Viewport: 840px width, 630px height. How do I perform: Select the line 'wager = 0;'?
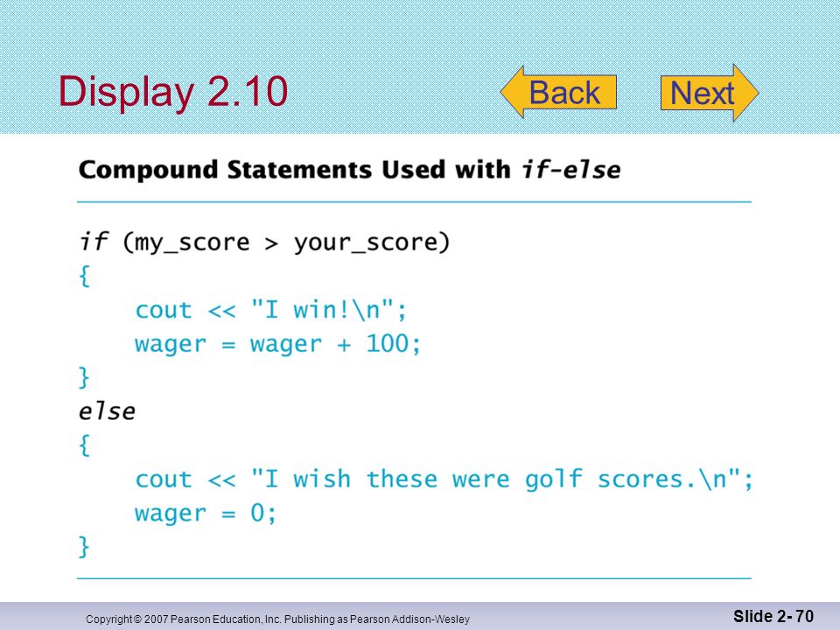click(x=206, y=514)
